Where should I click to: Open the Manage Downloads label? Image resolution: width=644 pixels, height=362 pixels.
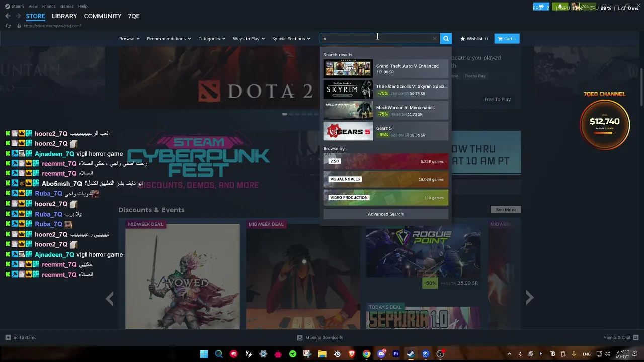pyautogui.click(x=324, y=338)
